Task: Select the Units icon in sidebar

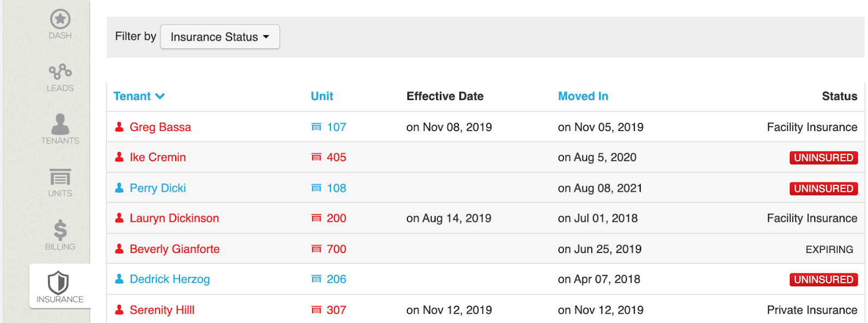Action: [60, 177]
